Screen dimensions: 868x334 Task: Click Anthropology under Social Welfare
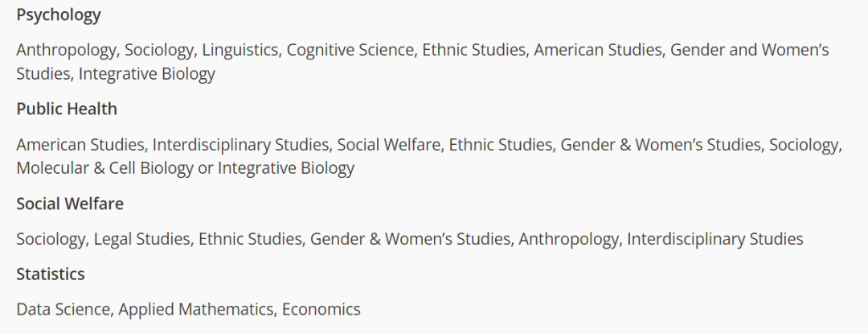pos(568,239)
